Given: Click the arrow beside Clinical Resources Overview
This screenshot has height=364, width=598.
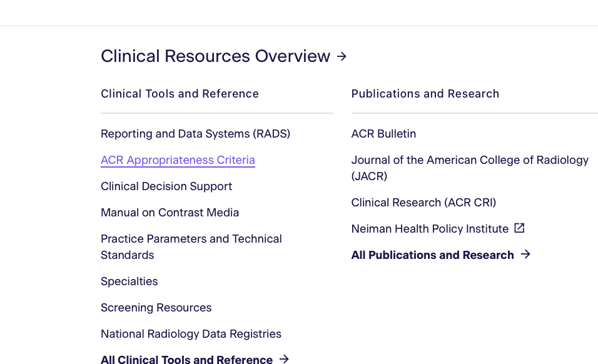Looking at the screenshot, I should (342, 56).
